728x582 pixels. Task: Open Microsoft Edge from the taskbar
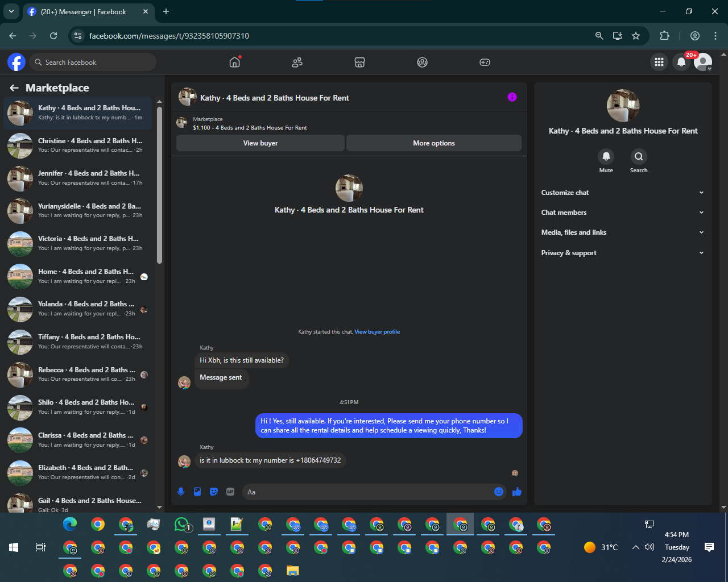click(x=70, y=524)
